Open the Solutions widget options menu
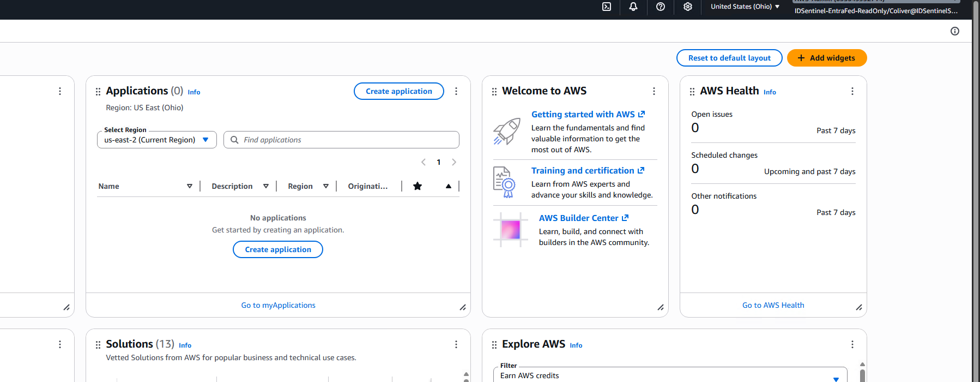The image size is (980, 382). pos(456,344)
